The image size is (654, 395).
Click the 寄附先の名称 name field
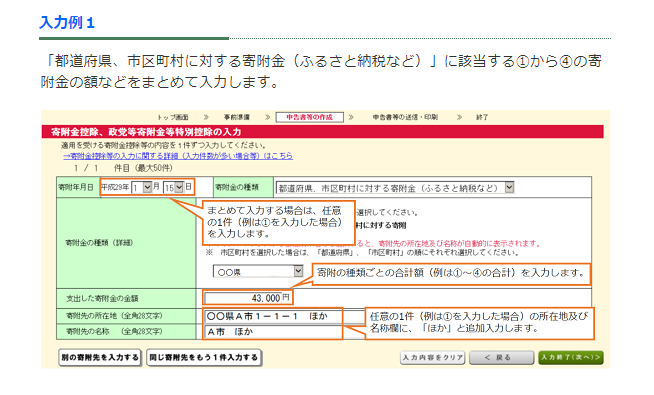click(273, 332)
